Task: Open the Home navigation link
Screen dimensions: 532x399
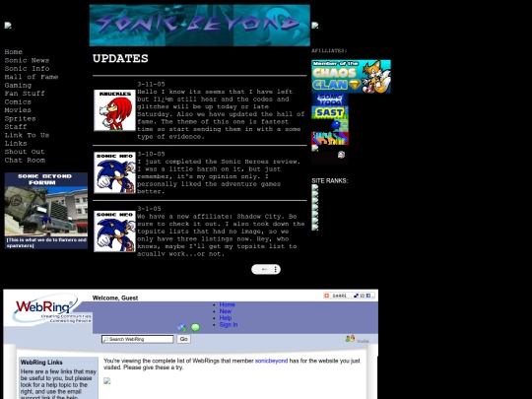Action: pyautogui.click(x=14, y=52)
